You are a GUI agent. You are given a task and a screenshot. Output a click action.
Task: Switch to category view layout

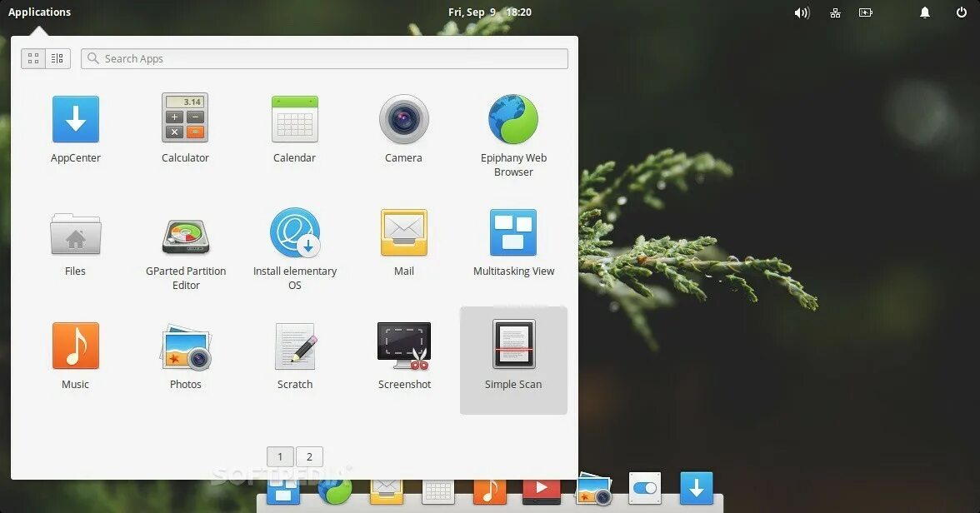click(x=57, y=58)
